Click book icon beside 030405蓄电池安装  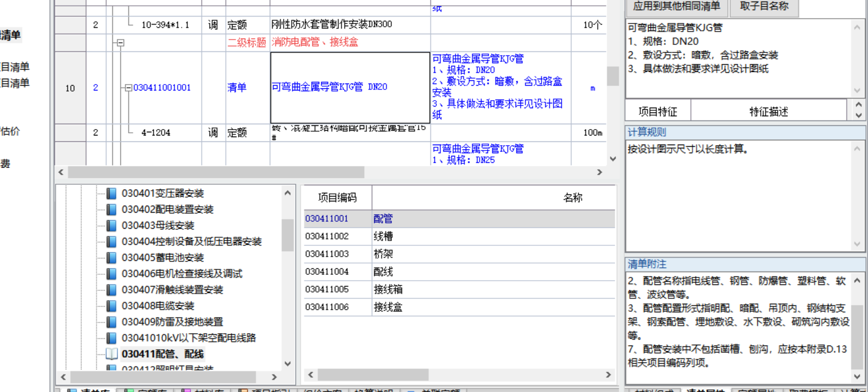(x=111, y=258)
